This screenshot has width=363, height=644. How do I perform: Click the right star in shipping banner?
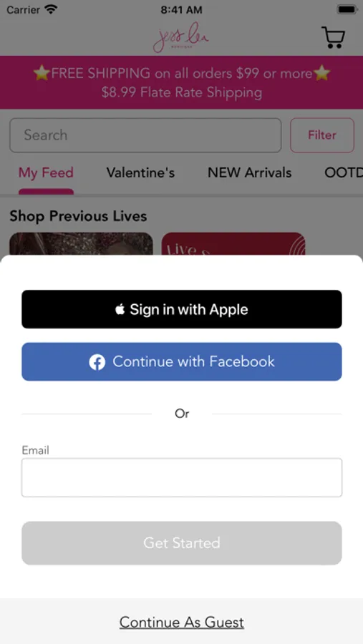[x=322, y=74]
